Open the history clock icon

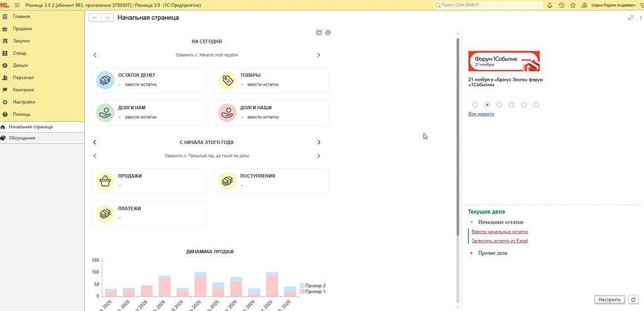coord(561,5)
